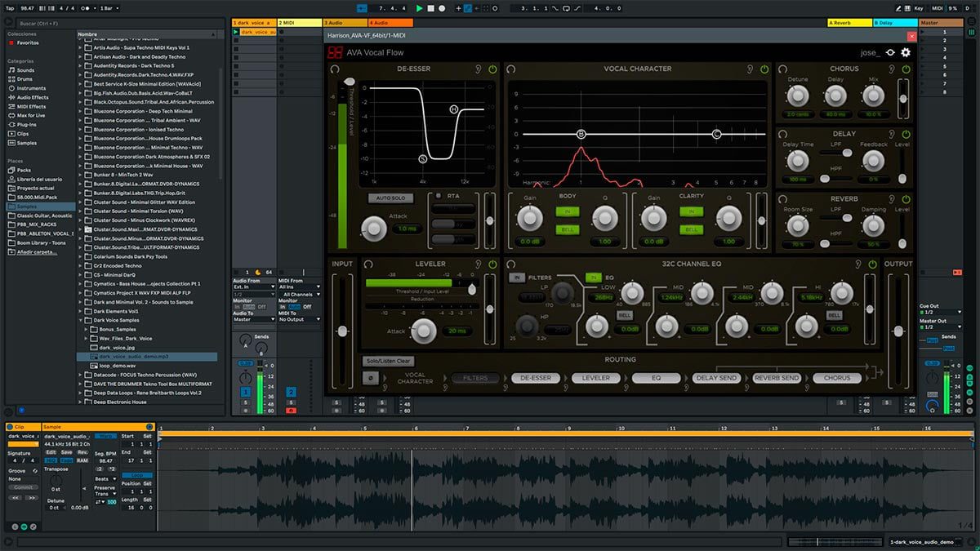This screenshot has height=551, width=980.
Task: Reset Vocal Character with its circular arrow icon
Action: pos(511,69)
